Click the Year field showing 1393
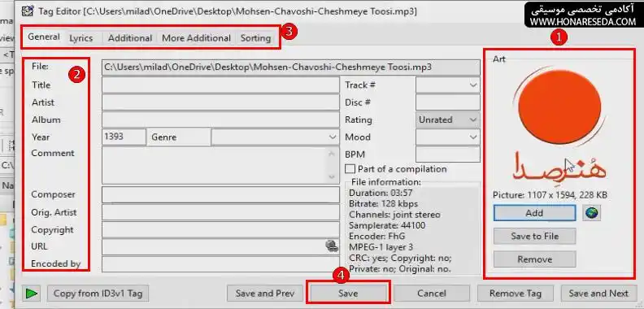This screenshot has width=644, height=309. tap(124, 137)
